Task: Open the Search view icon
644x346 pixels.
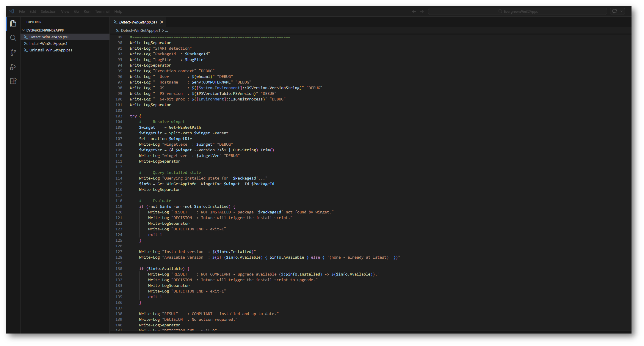Action: [x=13, y=38]
